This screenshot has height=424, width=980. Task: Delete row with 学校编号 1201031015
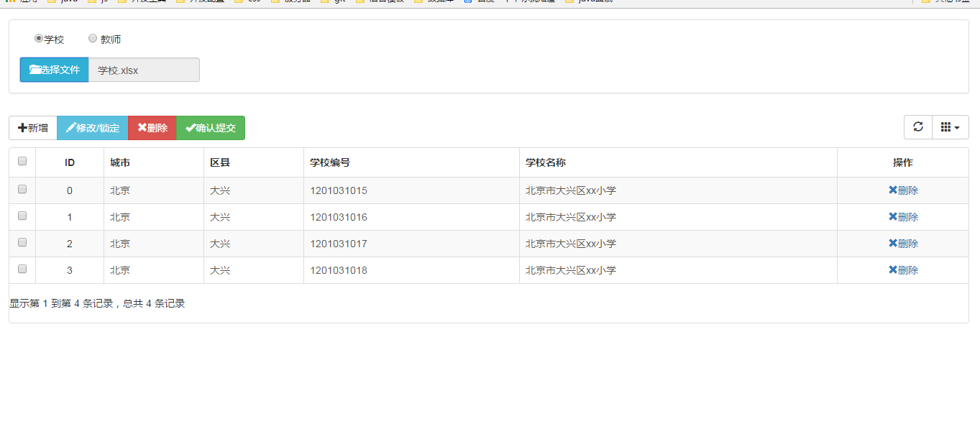(x=903, y=190)
